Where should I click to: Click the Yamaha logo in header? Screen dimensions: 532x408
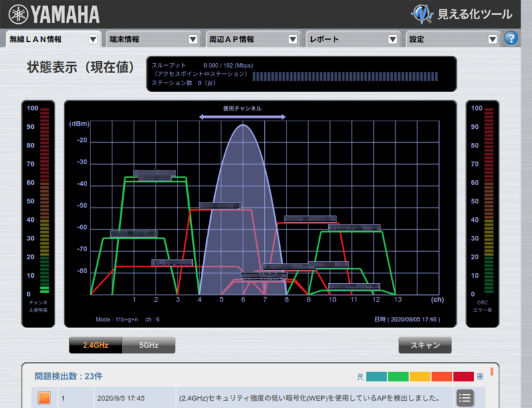click(x=55, y=14)
